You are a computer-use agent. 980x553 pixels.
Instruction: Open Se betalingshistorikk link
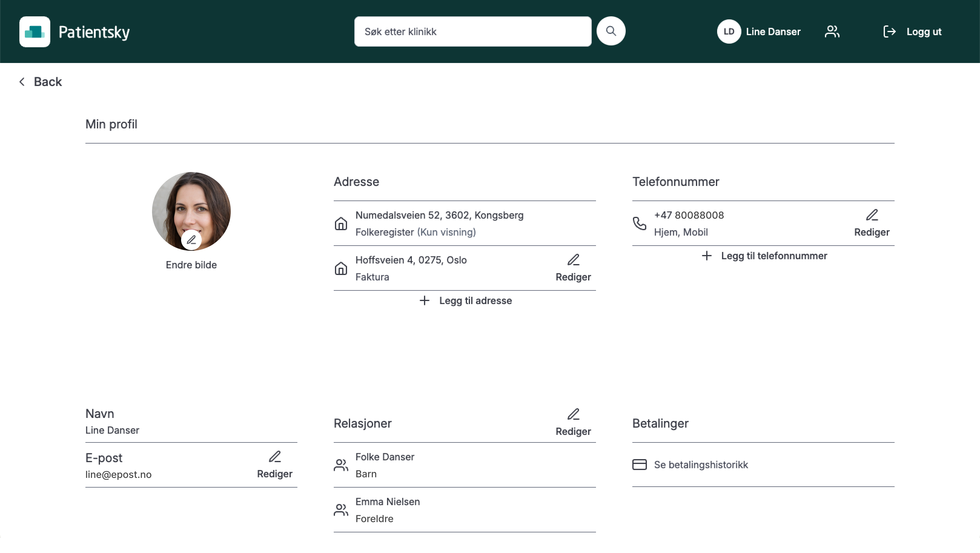pos(700,464)
